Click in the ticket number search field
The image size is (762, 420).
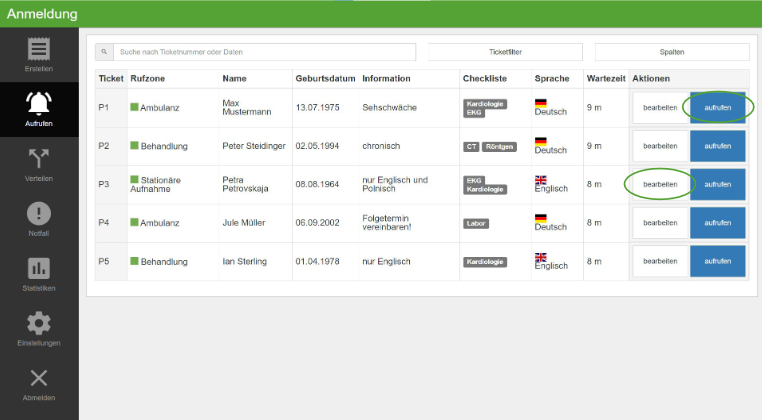point(264,52)
